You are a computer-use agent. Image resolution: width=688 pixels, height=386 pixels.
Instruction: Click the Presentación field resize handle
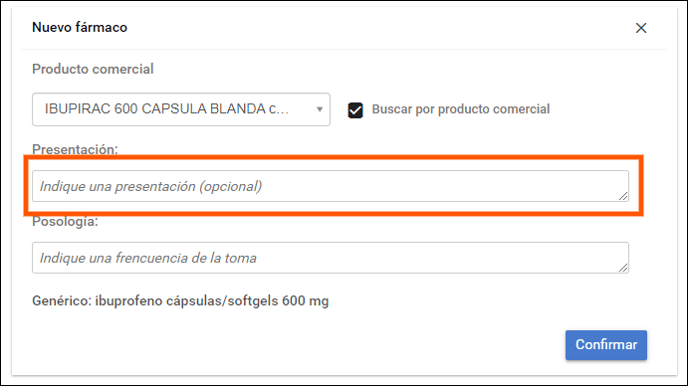pos(623,196)
